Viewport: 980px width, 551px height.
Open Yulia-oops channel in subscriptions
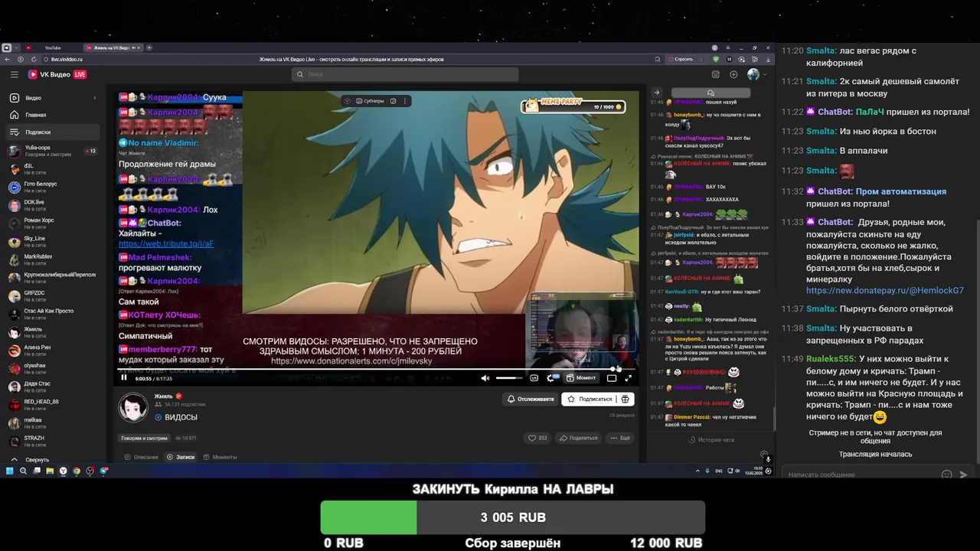coord(52,150)
